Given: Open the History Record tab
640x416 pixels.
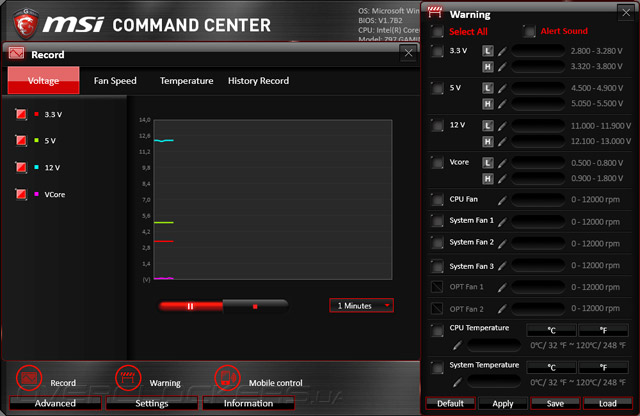Looking at the screenshot, I should pyautogui.click(x=258, y=81).
